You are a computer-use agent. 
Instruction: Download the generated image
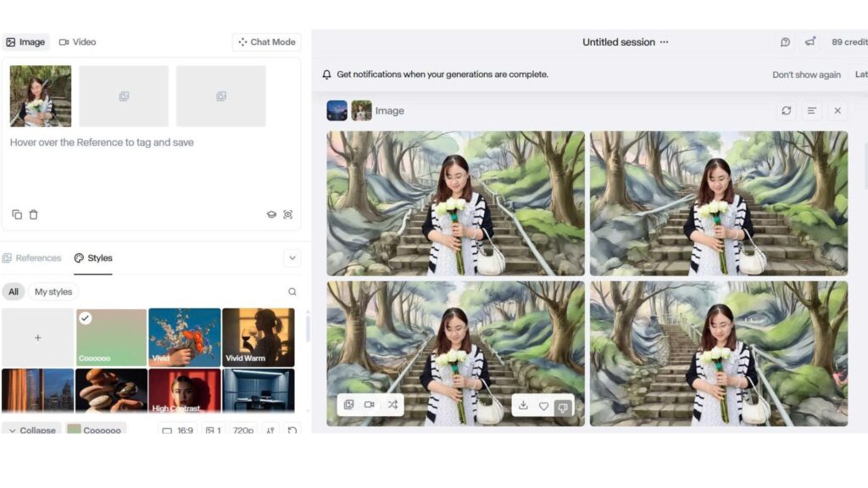523,406
